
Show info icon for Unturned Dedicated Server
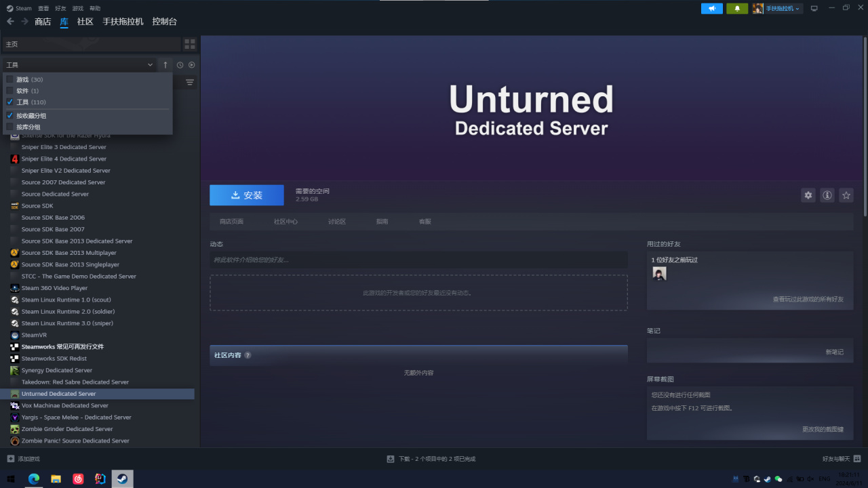point(827,195)
